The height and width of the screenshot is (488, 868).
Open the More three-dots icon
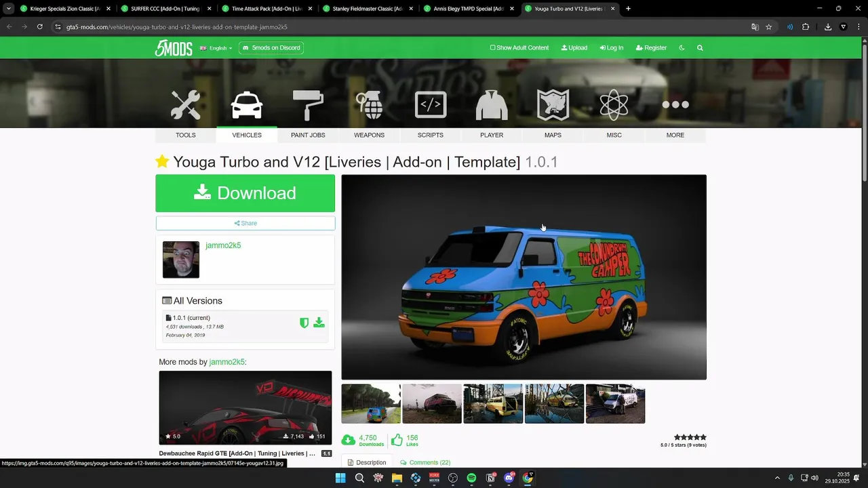coord(675,104)
